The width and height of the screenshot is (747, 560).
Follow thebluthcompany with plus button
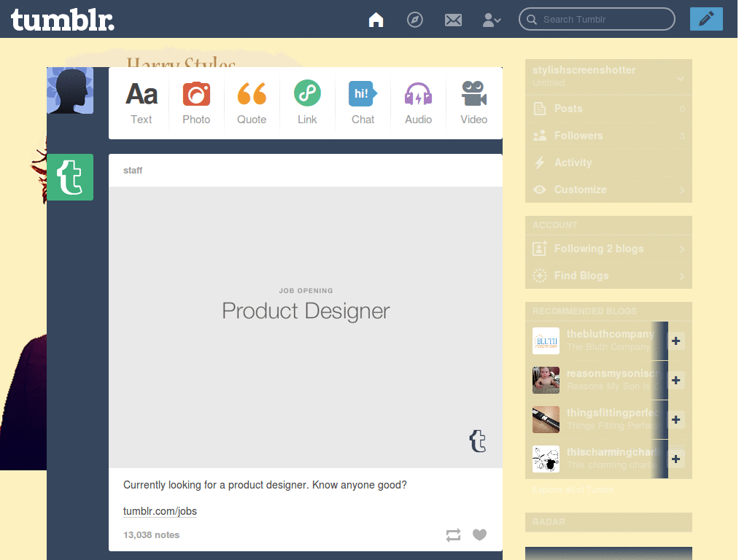point(676,341)
